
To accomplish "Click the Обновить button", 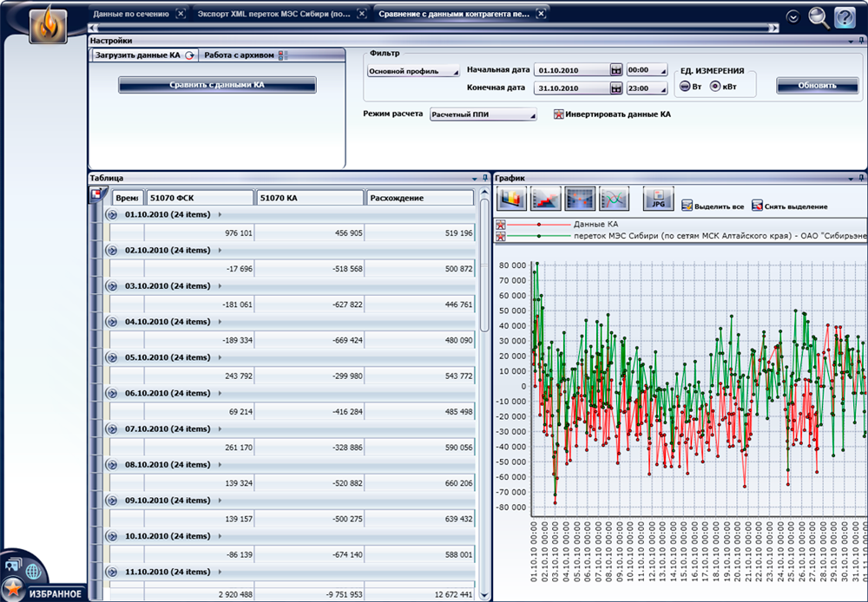I will point(816,85).
